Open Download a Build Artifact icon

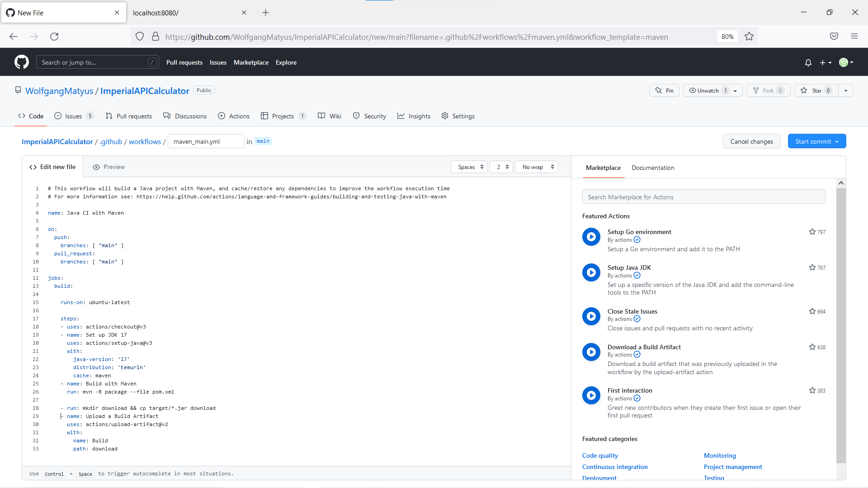tap(591, 352)
